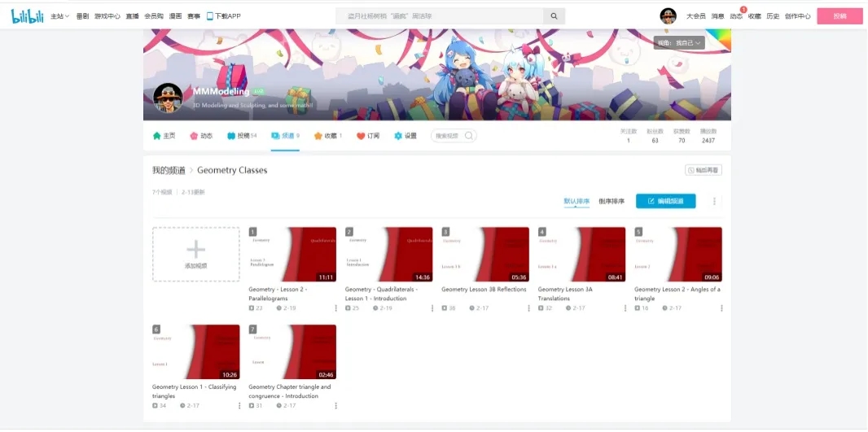This screenshot has height=432, width=868.
Task: Click the 添加视频 plus tile
Action: (x=196, y=255)
